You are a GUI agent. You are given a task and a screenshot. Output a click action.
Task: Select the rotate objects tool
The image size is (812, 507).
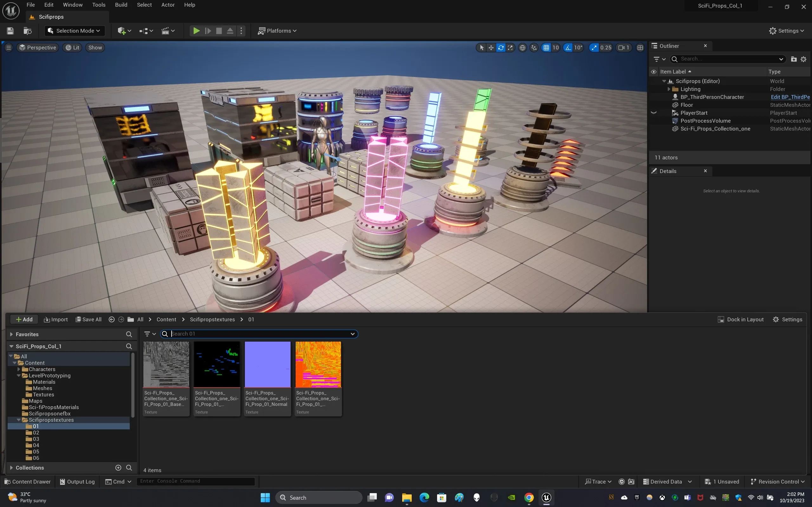(x=501, y=48)
